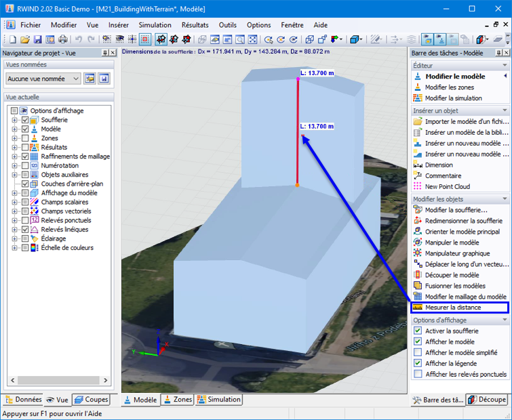Click Manipuler le modèle icon
512x420 pixels.
418,243
